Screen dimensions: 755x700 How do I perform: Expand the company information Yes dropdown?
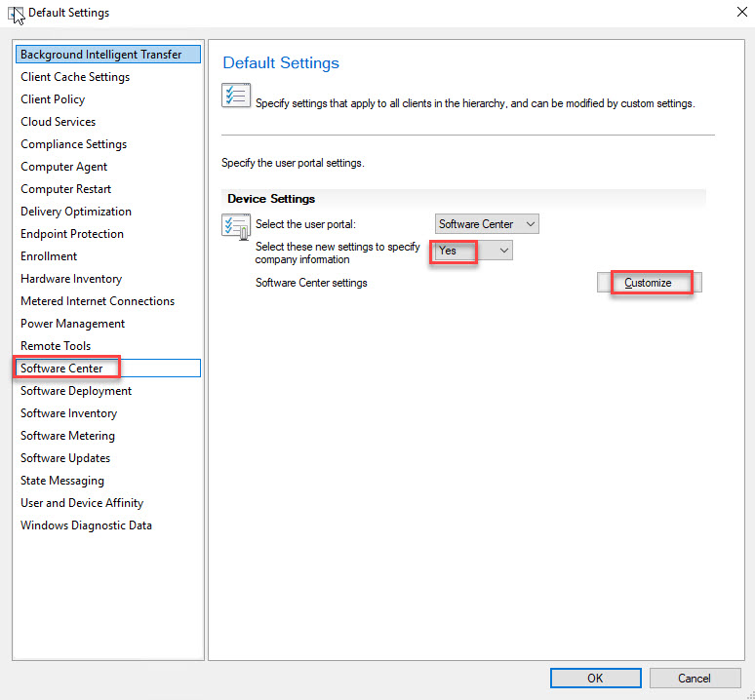pos(473,251)
